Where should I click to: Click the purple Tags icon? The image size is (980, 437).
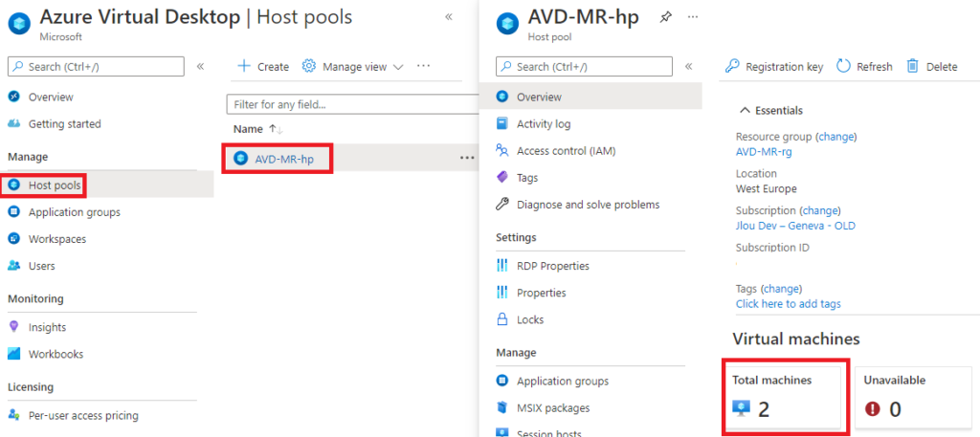point(501,177)
